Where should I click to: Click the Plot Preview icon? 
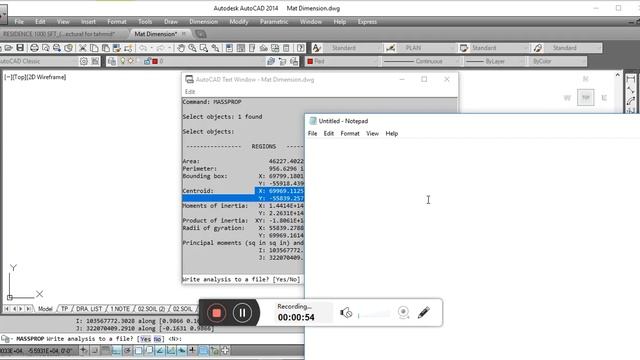46,48
